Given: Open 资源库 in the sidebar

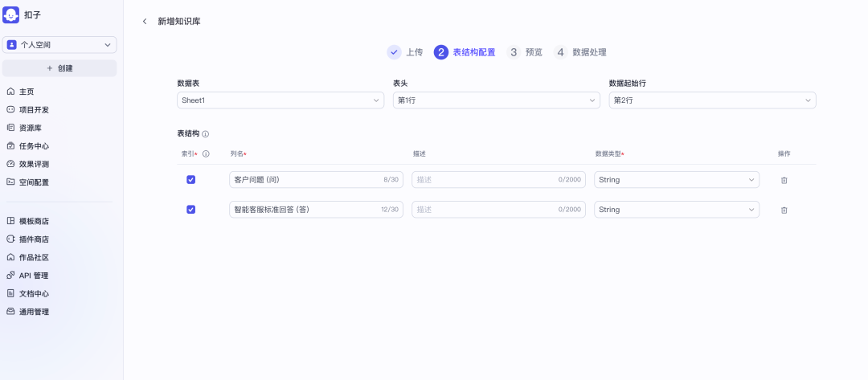Looking at the screenshot, I should click(x=32, y=128).
